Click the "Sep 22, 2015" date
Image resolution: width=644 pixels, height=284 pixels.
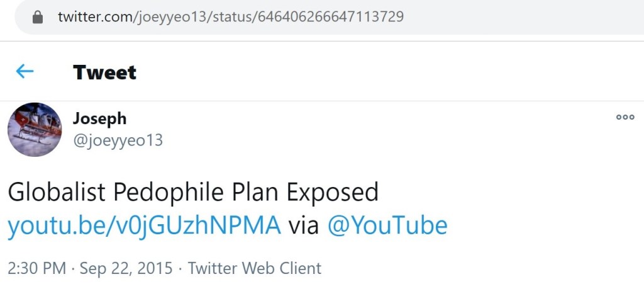(126, 268)
